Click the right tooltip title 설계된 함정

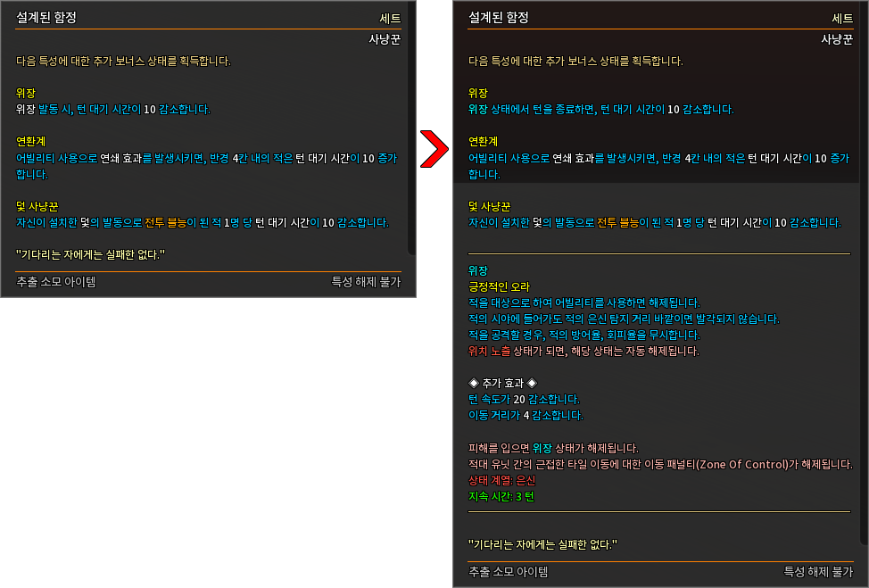point(499,18)
